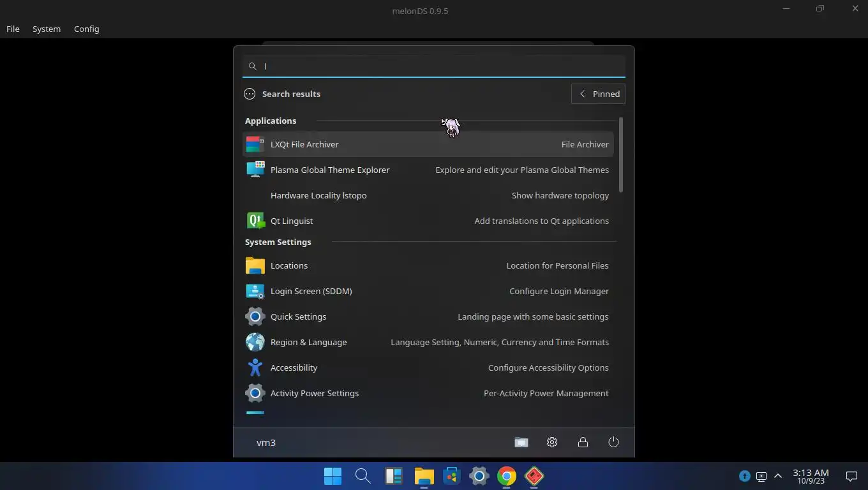The image size is (868, 490).
Task: Click Plasma Global Theme Explorer text
Action: tap(330, 170)
